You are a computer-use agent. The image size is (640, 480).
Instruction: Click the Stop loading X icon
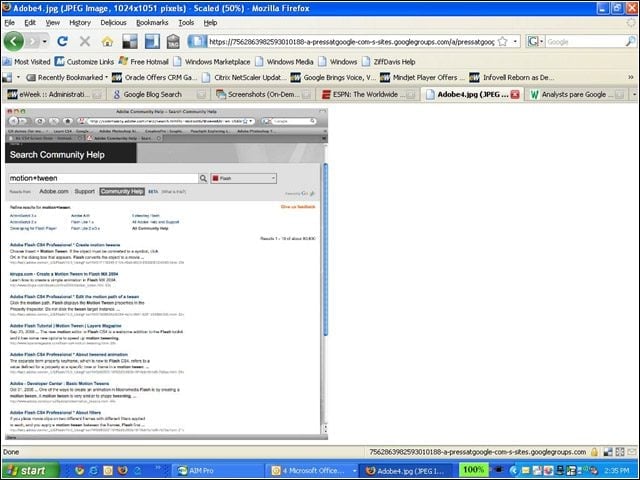[85, 41]
